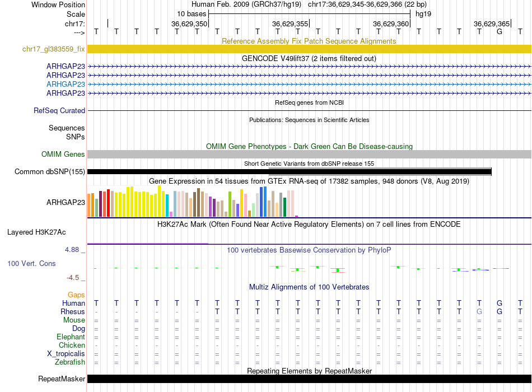Select the yellow fix patch alignment bar
The height and width of the screenshot is (392, 532).
(x=309, y=49)
